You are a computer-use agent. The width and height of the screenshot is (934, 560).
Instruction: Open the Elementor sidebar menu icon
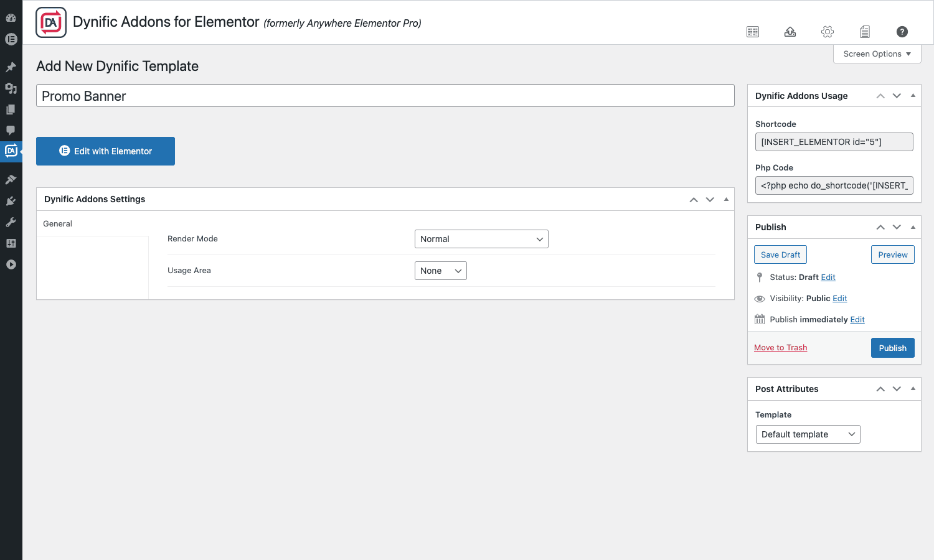pos(11,39)
